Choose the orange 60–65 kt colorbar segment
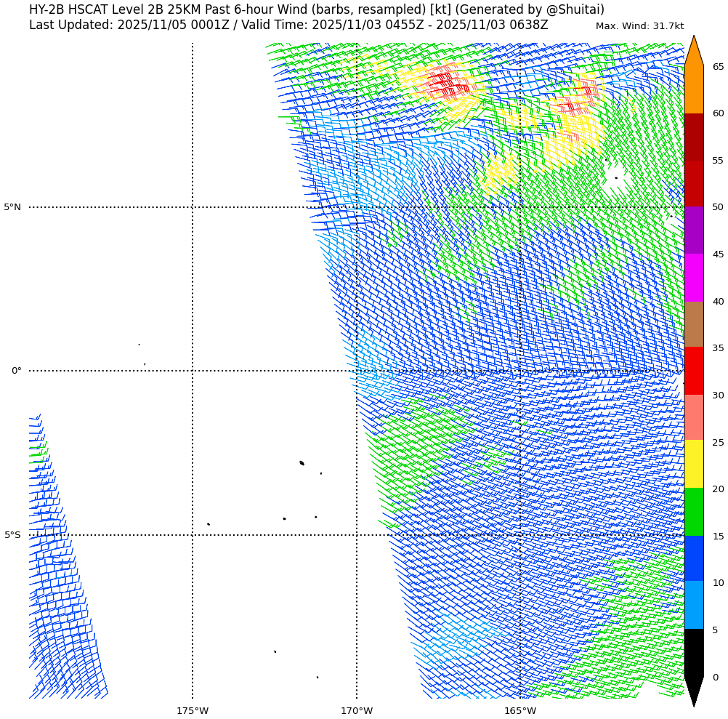 click(694, 89)
